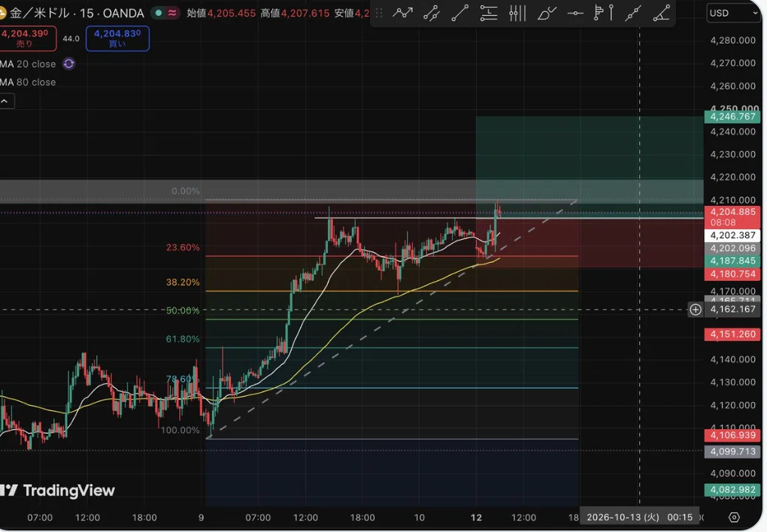Click the 4,202.387 white price tag

click(x=732, y=235)
